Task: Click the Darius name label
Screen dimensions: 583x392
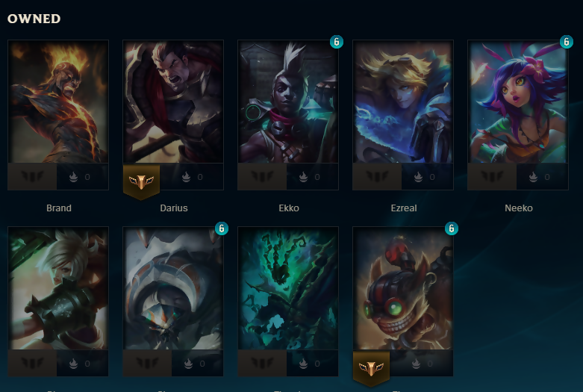Action: (x=174, y=208)
